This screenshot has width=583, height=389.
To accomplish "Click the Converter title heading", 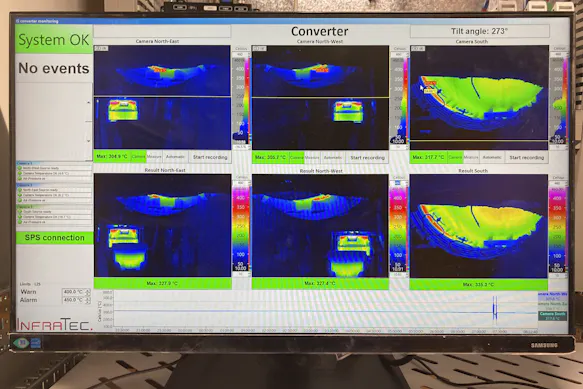I will click(x=320, y=31).
